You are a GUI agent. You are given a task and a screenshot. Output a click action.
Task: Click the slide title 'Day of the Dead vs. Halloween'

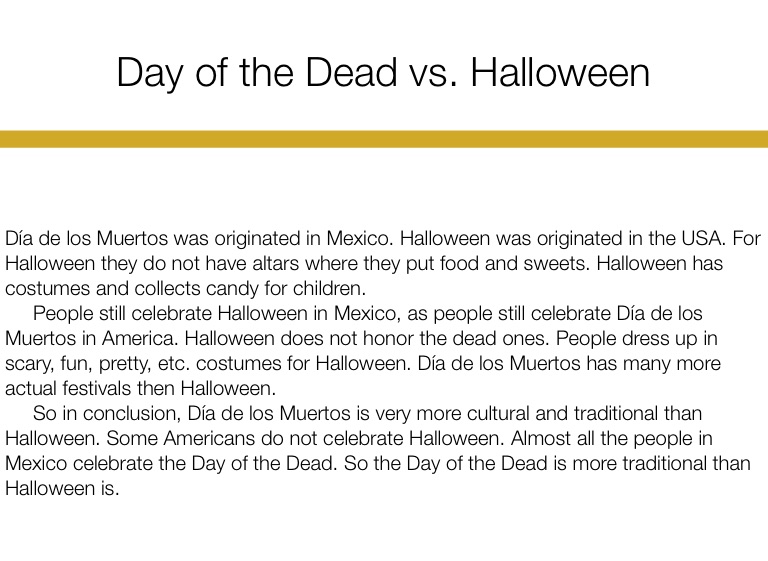click(383, 72)
